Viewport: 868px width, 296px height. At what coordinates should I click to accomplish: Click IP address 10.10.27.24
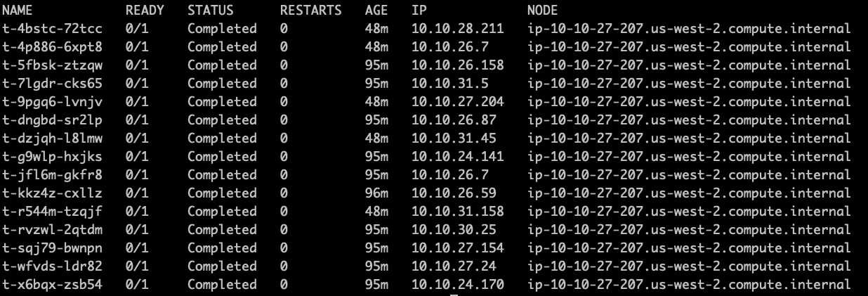tap(454, 266)
